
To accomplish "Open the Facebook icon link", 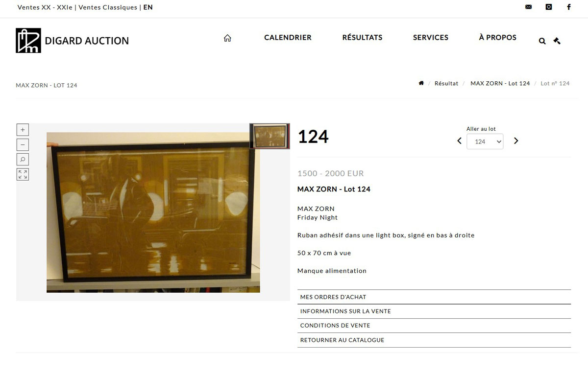I will (569, 7).
